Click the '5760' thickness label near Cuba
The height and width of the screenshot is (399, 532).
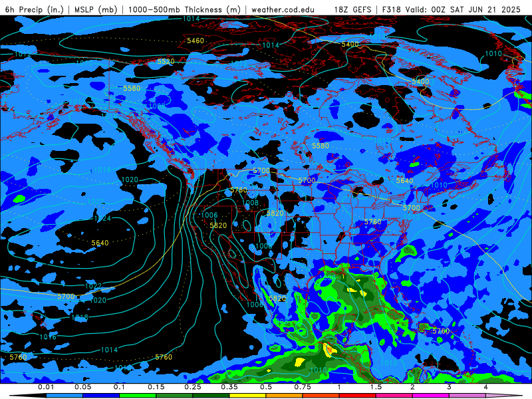click(x=441, y=331)
